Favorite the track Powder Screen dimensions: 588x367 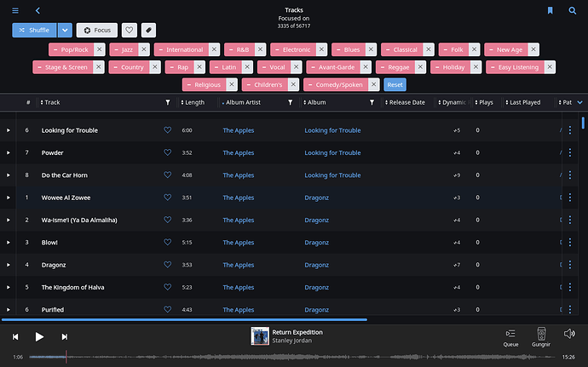[x=167, y=152]
